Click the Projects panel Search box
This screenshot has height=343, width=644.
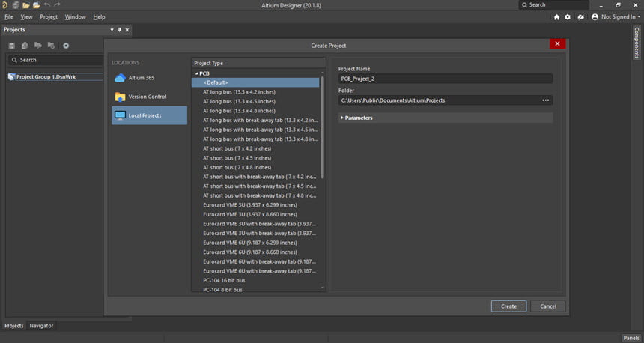(x=55, y=60)
